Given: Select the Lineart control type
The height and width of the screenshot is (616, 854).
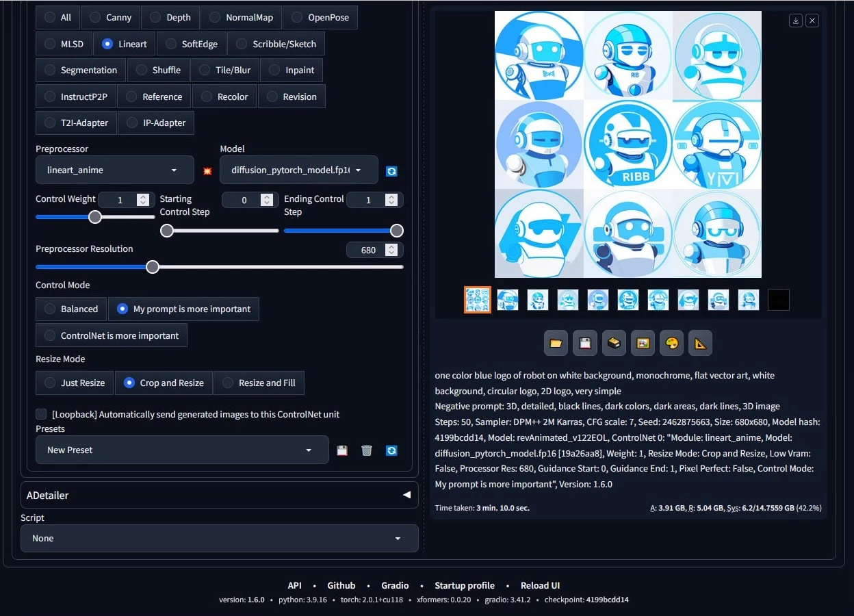Looking at the screenshot, I should [x=125, y=44].
